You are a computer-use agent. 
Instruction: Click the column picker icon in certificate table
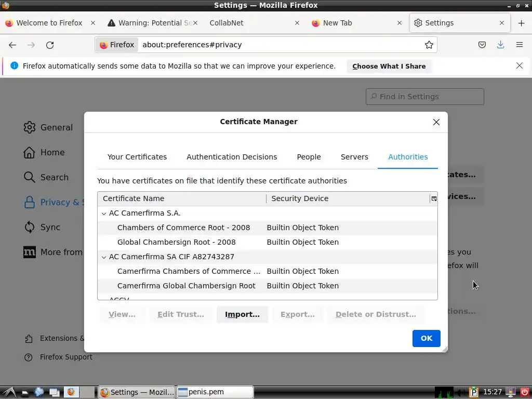(x=434, y=198)
